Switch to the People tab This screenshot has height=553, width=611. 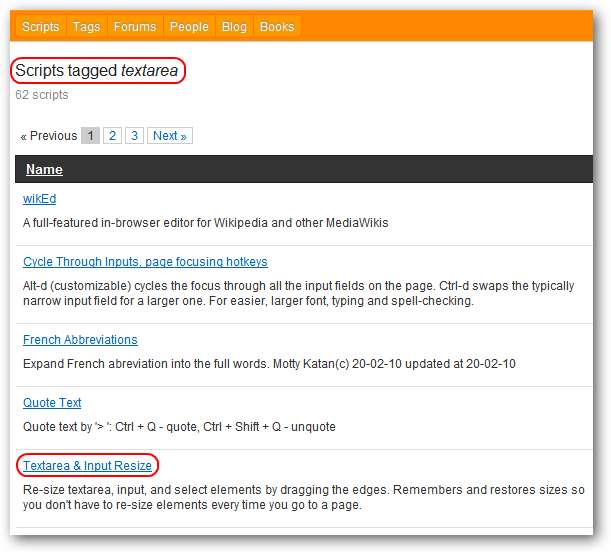click(x=189, y=27)
